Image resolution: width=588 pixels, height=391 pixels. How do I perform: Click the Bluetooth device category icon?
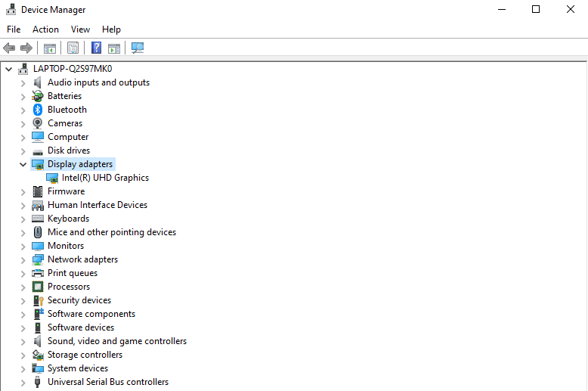click(38, 110)
